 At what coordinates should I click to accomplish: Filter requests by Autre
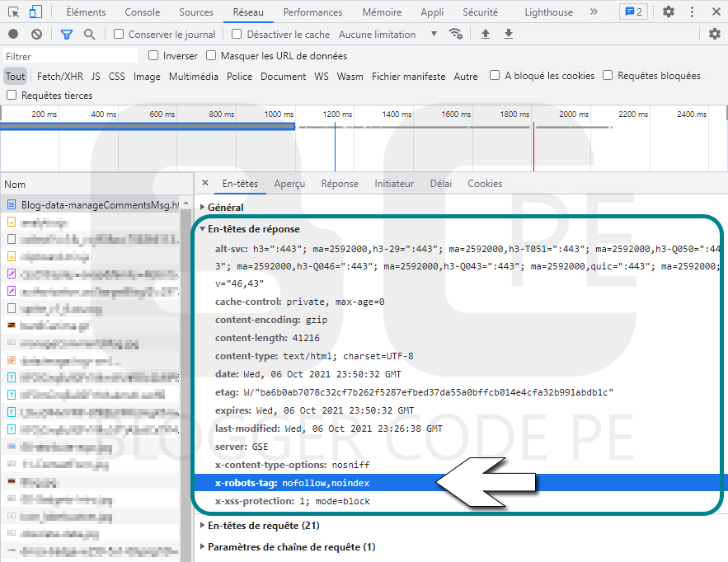click(466, 76)
